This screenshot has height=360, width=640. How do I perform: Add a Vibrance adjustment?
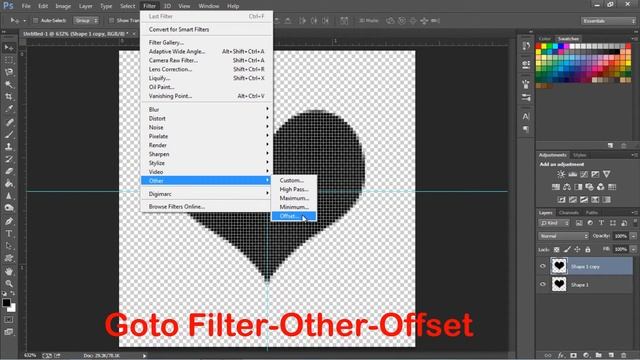coord(607,174)
